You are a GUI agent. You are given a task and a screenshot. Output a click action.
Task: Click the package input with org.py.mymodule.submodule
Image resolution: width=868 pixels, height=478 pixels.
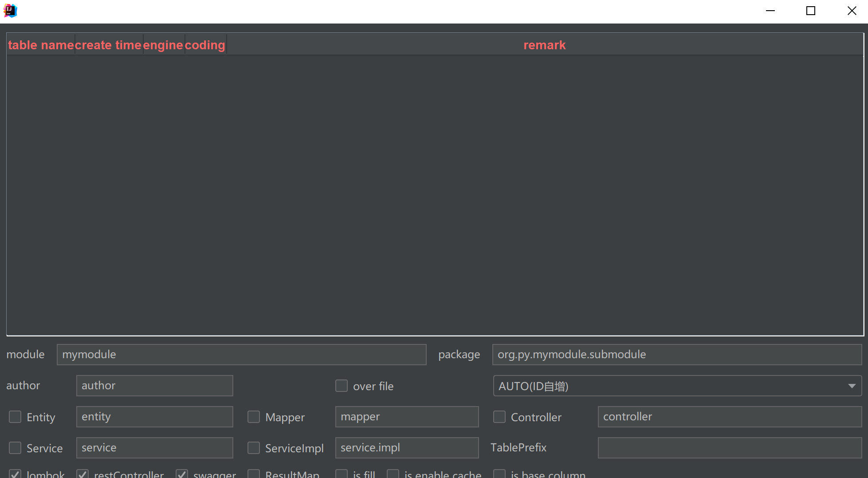tap(677, 355)
